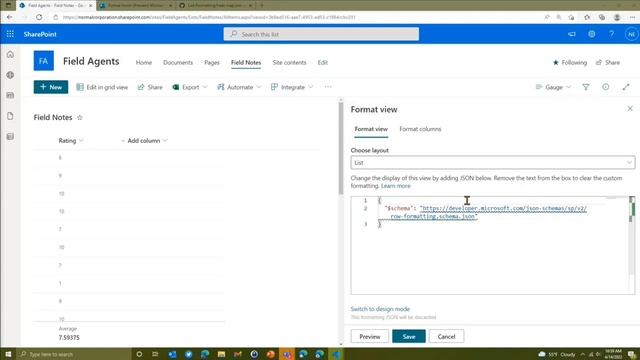Open the SharePoint app launcher waffle

point(10,34)
